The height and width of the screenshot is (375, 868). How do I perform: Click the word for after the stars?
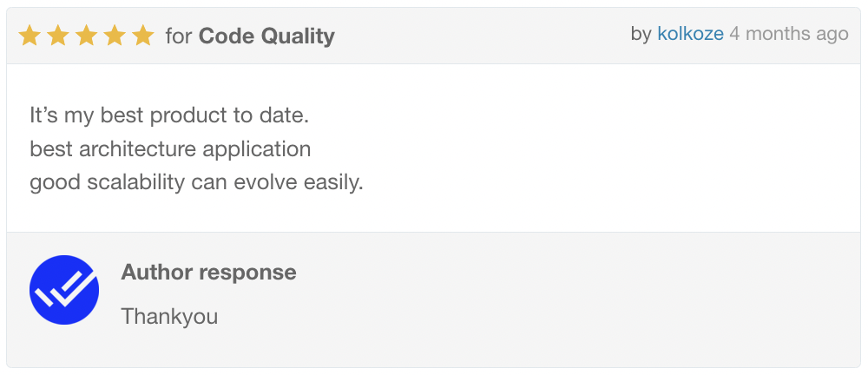tap(179, 36)
